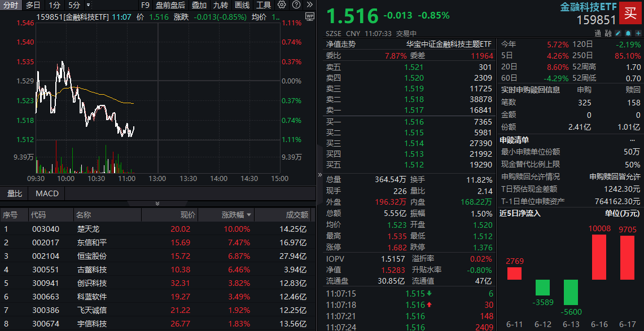
Task: Open the help question-mark icon
Action: (x=296, y=5)
